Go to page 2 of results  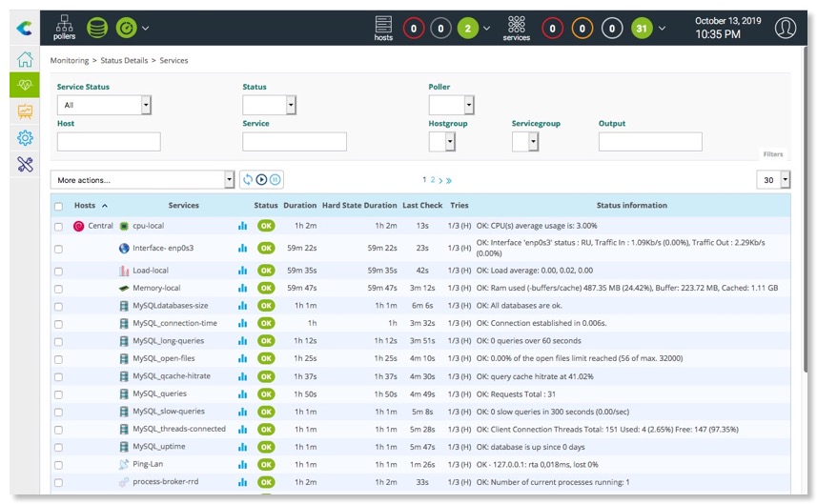pyautogui.click(x=432, y=179)
